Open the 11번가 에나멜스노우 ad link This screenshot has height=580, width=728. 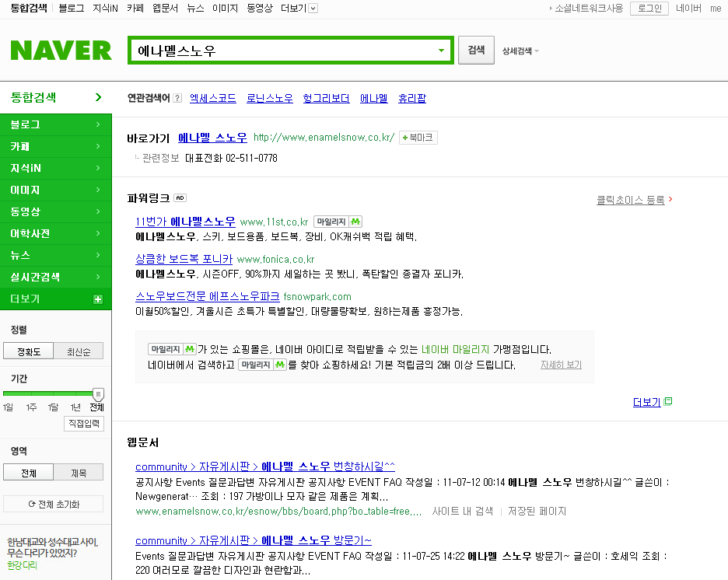point(185,222)
